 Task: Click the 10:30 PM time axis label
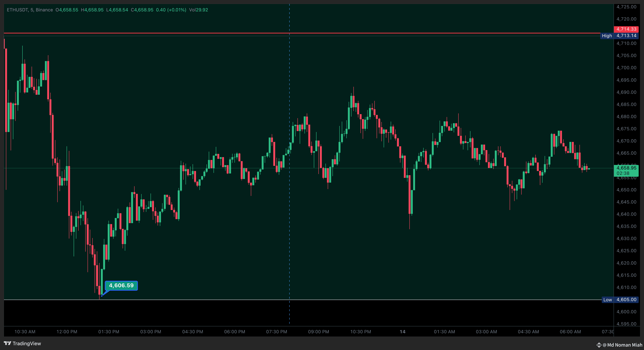pos(361,332)
